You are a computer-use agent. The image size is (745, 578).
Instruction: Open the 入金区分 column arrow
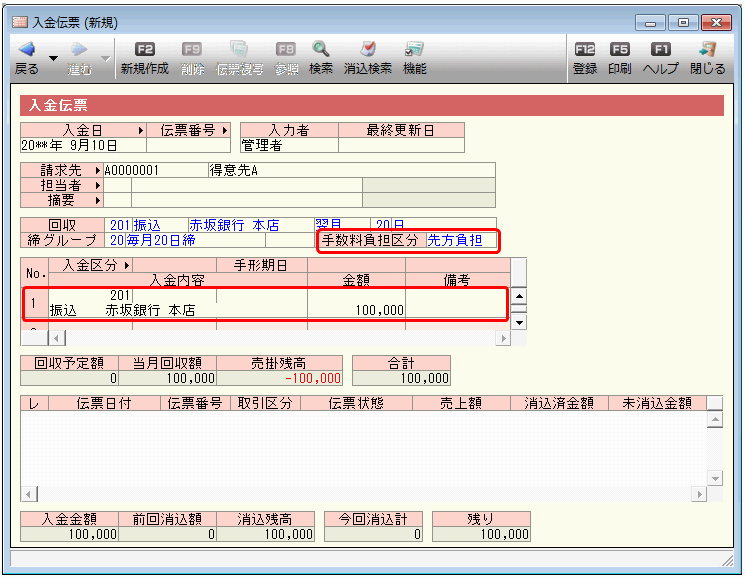(x=127, y=265)
